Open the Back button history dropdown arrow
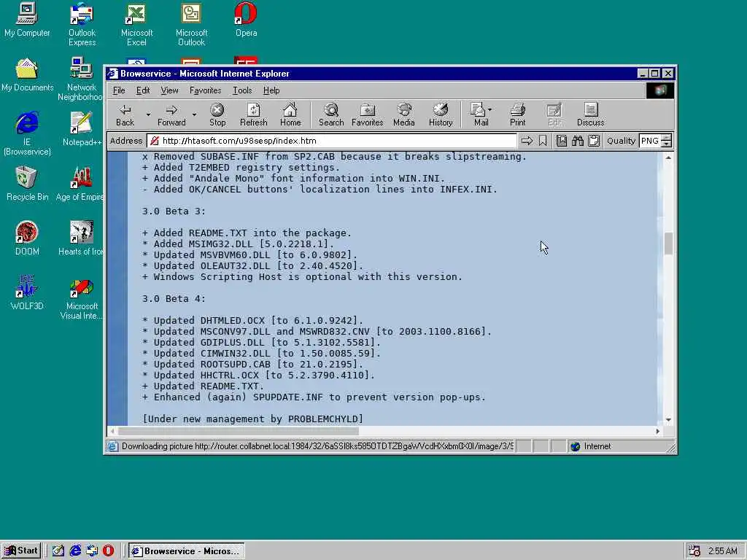 pyautogui.click(x=148, y=114)
